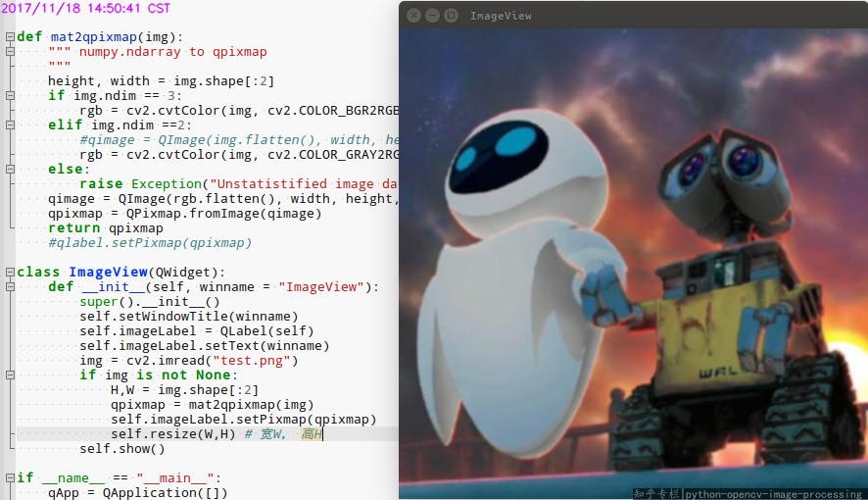Click 'qpixmap = mat2qpixmap(img)' line
The width and height of the screenshot is (868, 500).
pyautogui.click(x=212, y=405)
